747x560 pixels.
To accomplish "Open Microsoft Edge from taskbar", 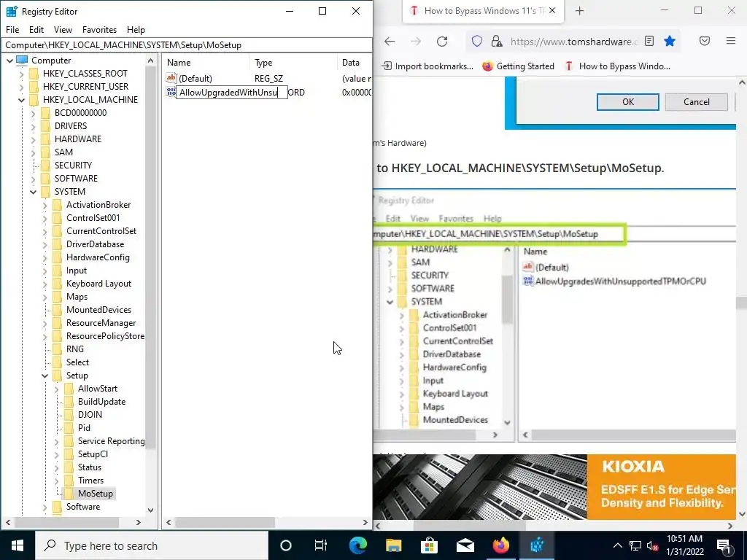I will [x=358, y=545].
